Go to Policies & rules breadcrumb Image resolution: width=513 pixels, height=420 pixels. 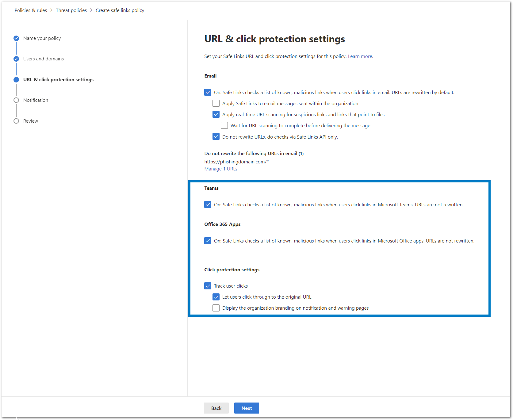tap(31, 10)
